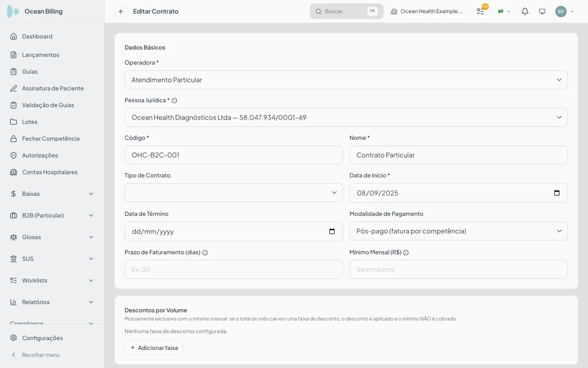
Task: Click the Ocean Billing logo
Action: 35,11
